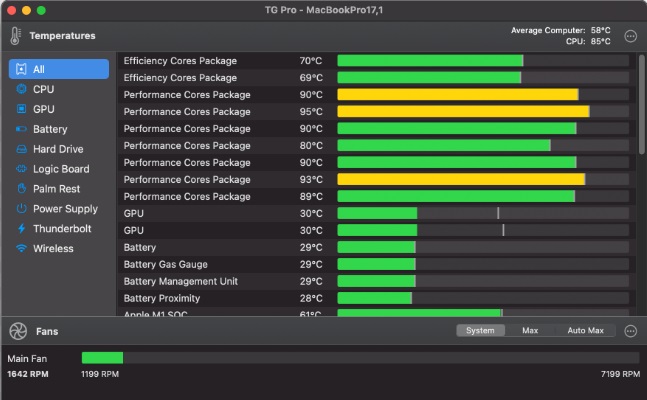
Task: Click the Battery 29°C sensor name
Action: 140,247
